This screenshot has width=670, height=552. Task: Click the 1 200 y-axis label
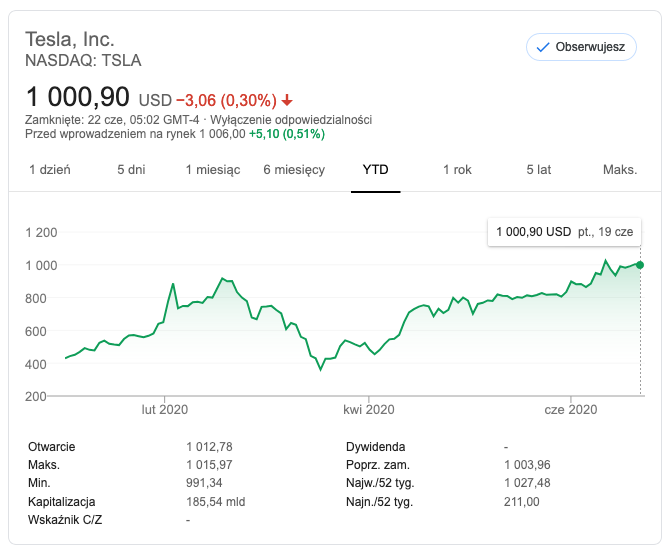click(41, 232)
